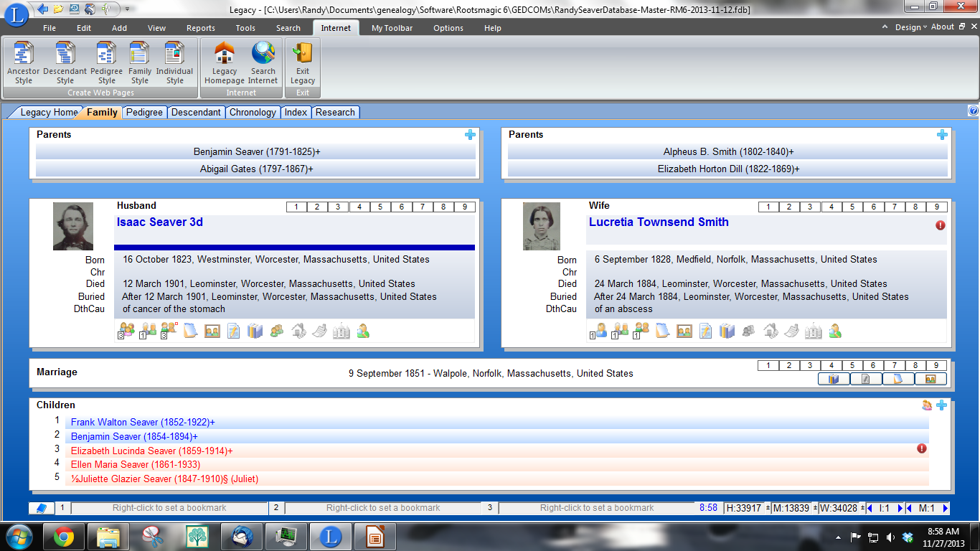The width and height of the screenshot is (980, 551).
Task: Switch to the Pedigree view tab
Action: 145,112
